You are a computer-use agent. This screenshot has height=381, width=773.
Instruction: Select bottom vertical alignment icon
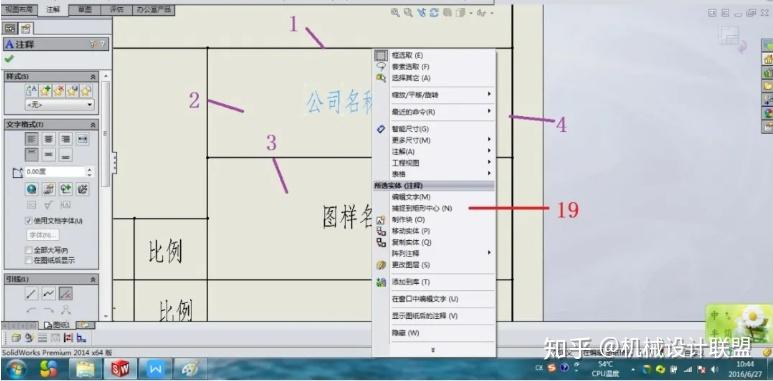(66, 155)
